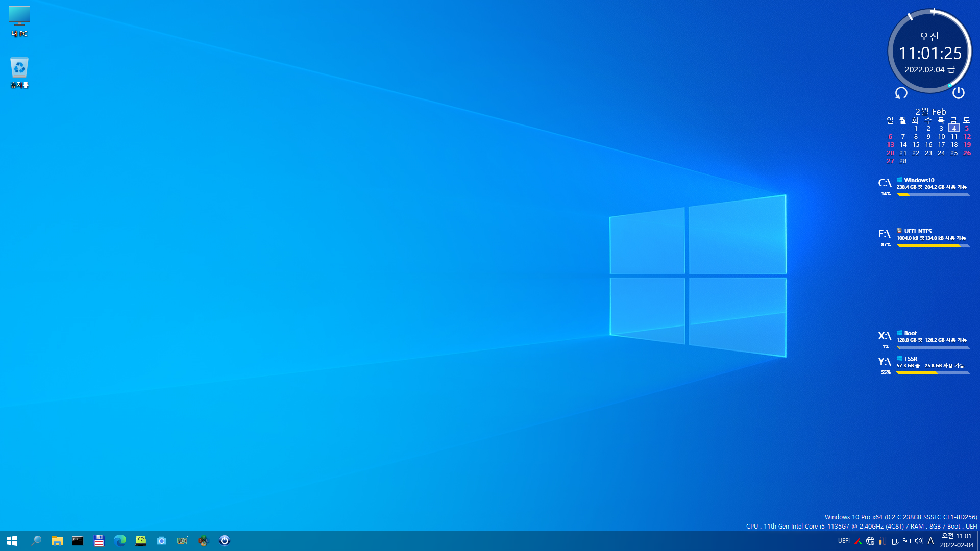Image resolution: width=980 pixels, height=551 pixels.
Task: Open the Command Prompt taskbar icon
Action: point(78,541)
